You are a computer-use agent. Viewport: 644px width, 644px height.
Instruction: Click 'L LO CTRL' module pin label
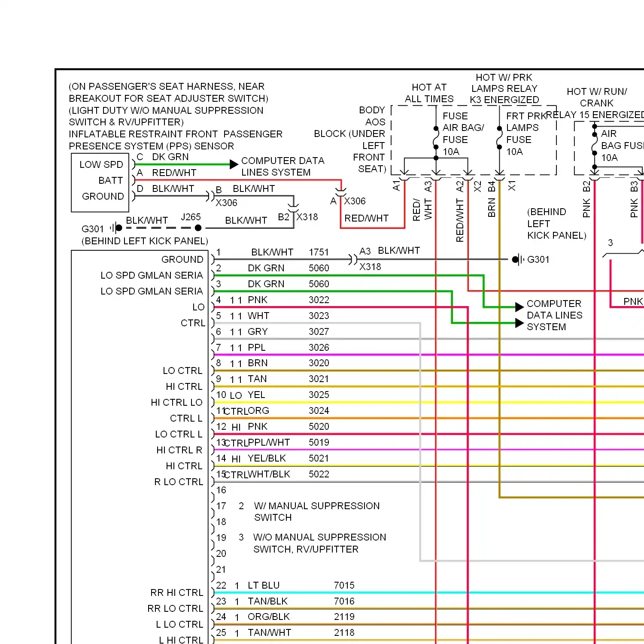pyautogui.click(x=179, y=624)
